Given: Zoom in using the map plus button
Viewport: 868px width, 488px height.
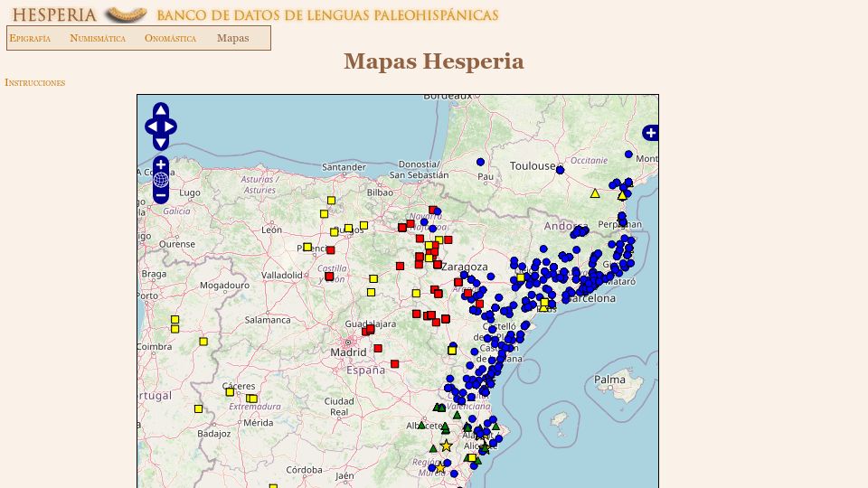Looking at the screenshot, I should (161, 164).
